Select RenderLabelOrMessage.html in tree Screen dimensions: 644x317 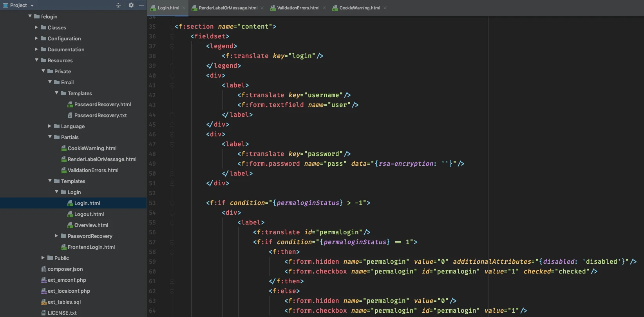(102, 159)
